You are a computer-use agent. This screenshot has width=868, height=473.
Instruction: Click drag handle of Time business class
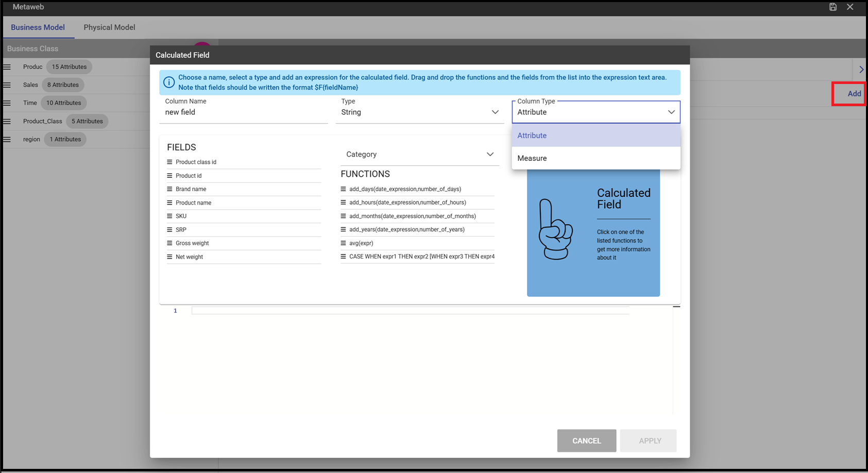(x=7, y=103)
